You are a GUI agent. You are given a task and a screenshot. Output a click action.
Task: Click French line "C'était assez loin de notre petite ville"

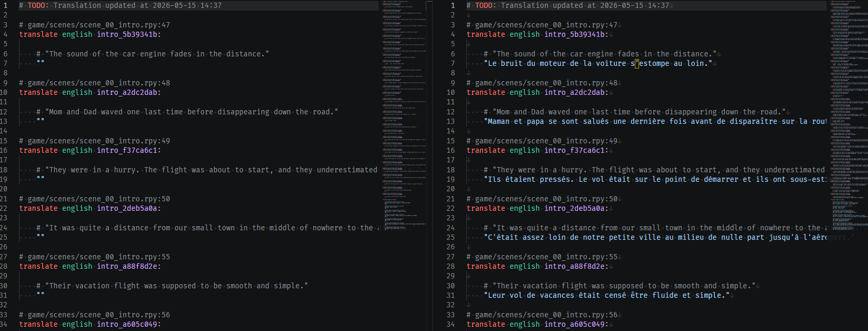[x=655, y=237]
